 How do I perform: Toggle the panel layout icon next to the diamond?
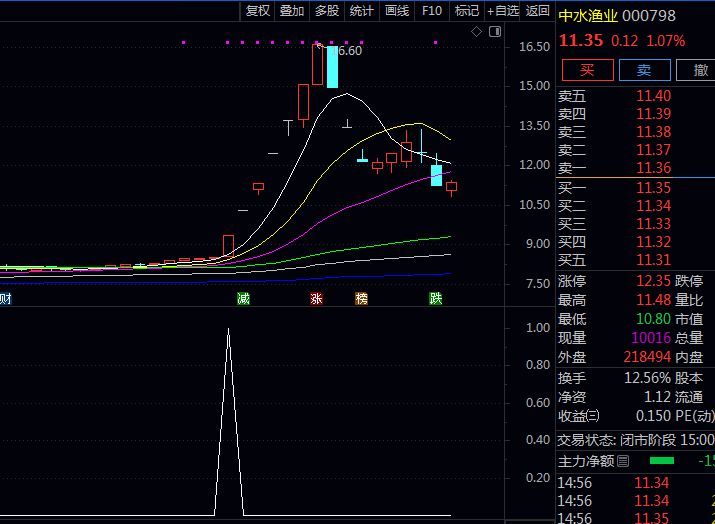tap(495, 31)
